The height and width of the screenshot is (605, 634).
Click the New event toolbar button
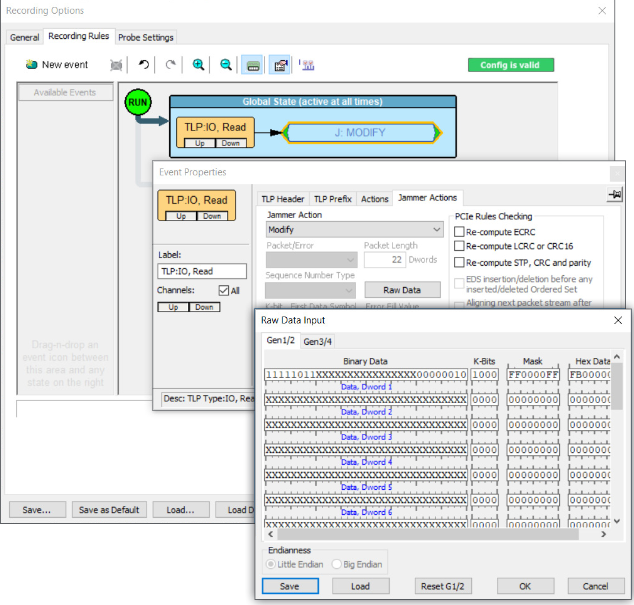coord(56,65)
